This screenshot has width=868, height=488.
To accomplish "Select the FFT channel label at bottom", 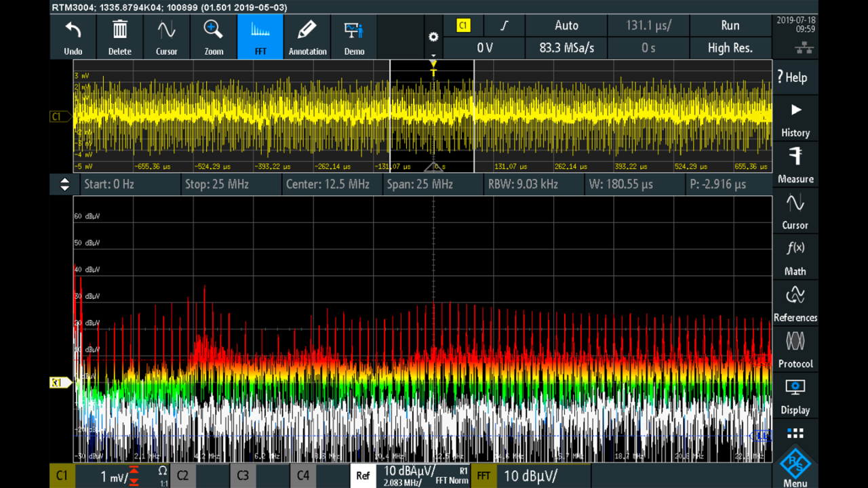I will click(x=484, y=476).
